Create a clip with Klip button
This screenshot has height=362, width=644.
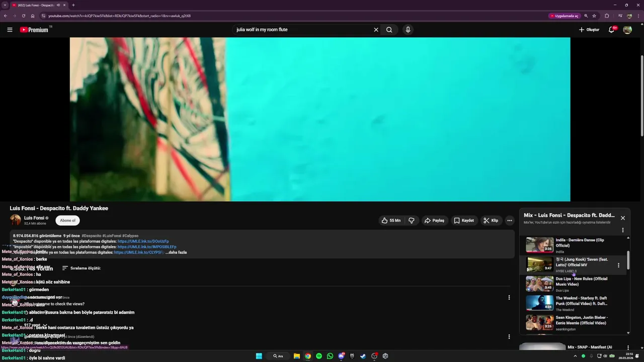(x=491, y=220)
